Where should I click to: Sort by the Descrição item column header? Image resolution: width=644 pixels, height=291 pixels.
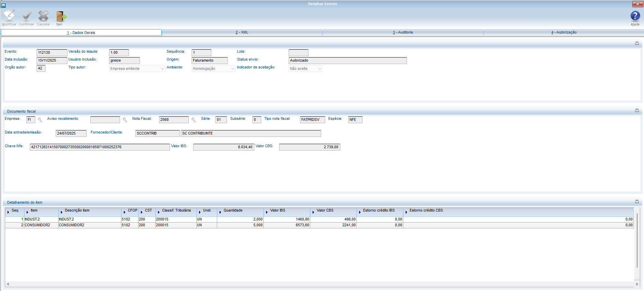coord(90,212)
